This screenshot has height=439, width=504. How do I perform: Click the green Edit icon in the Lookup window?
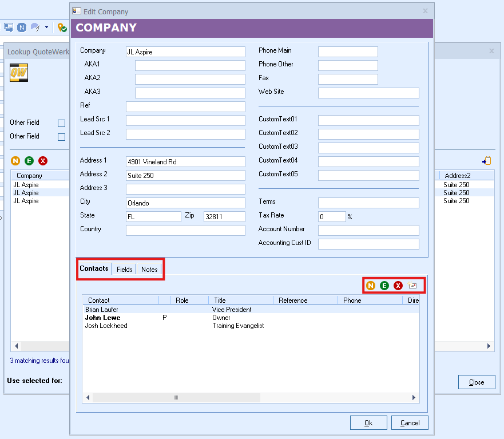coord(29,161)
